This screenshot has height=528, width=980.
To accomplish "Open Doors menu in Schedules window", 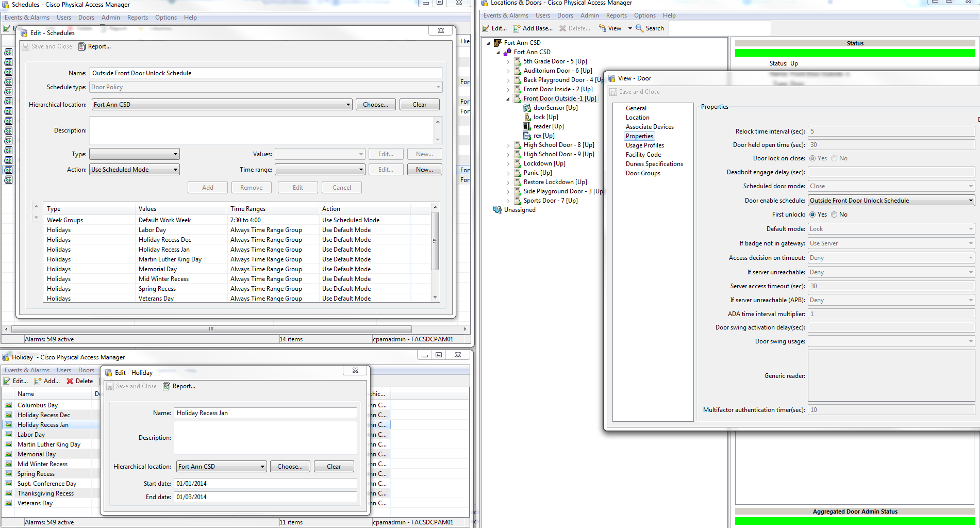I will point(86,18).
